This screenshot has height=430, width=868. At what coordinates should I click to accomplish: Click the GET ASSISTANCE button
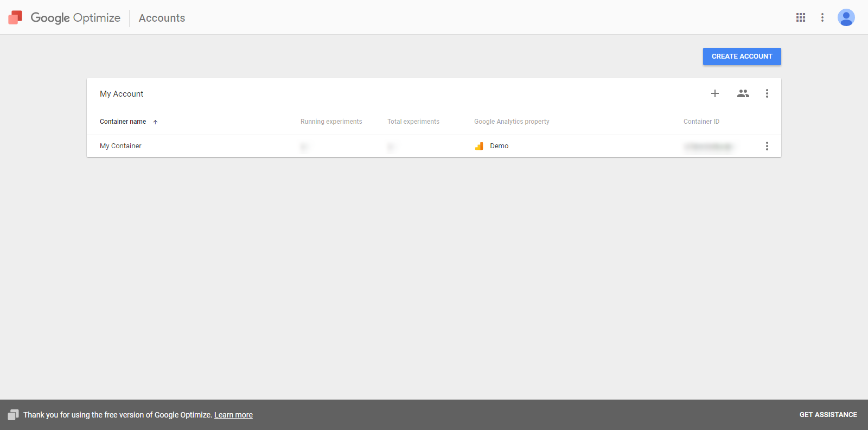point(828,415)
